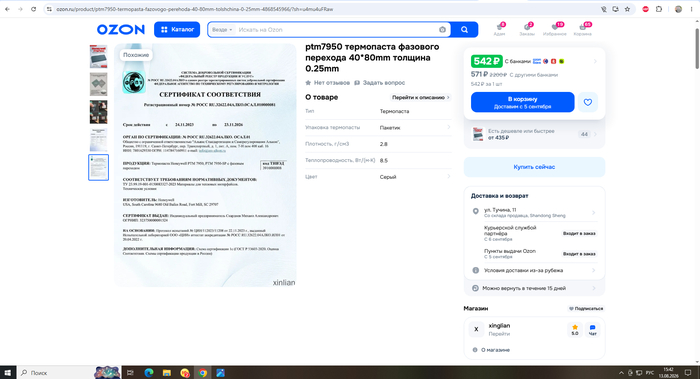Select third product thumbnail
The image size is (700, 379).
pyautogui.click(x=98, y=112)
